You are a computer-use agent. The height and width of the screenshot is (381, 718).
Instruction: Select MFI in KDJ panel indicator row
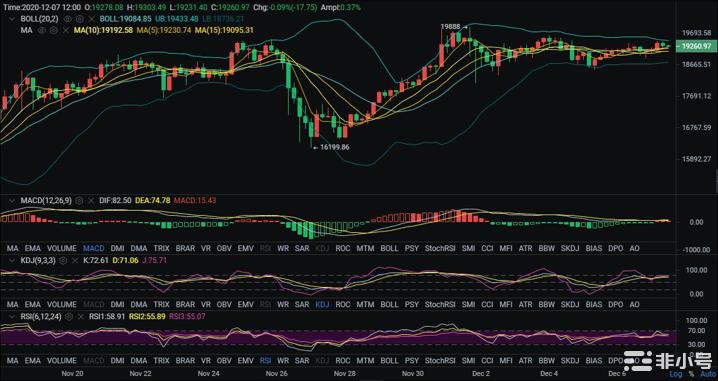pyautogui.click(x=506, y=305)
